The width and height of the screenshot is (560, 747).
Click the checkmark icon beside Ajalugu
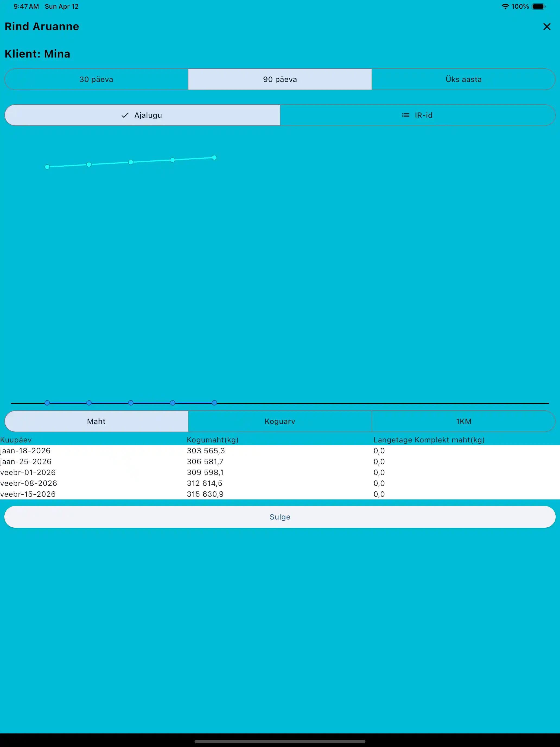pos(125,115)
